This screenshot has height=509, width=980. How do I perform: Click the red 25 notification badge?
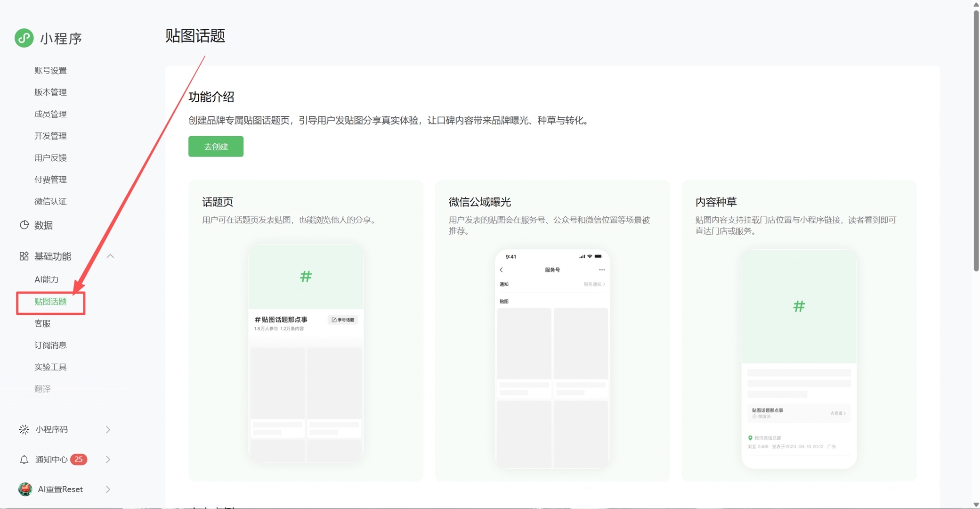79,459
